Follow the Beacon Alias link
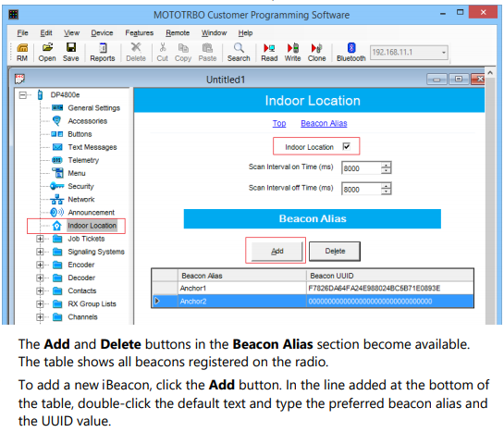Viewport: 504px width, 432px height. [x=324, y=123]
